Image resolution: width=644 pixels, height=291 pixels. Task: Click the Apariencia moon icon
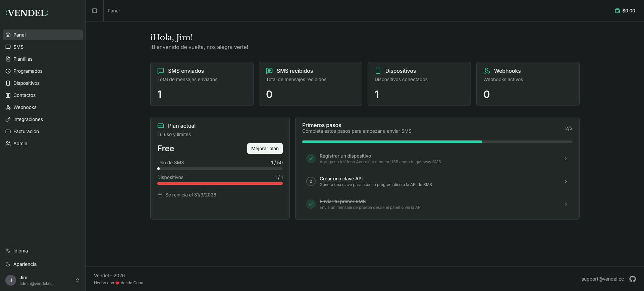pyautogui.click(x=8, y=264)
